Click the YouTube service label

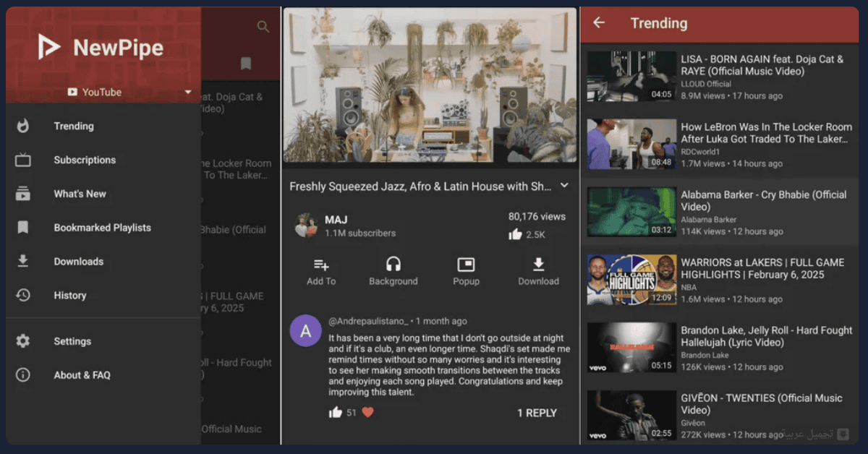pyautogui.click(x=102, y=92)
